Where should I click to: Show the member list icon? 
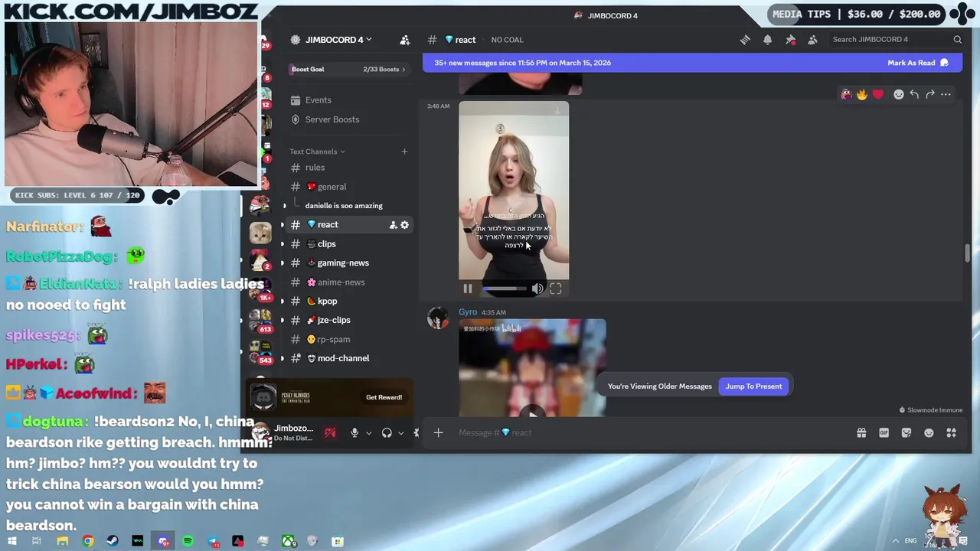(x=812, y=40)
